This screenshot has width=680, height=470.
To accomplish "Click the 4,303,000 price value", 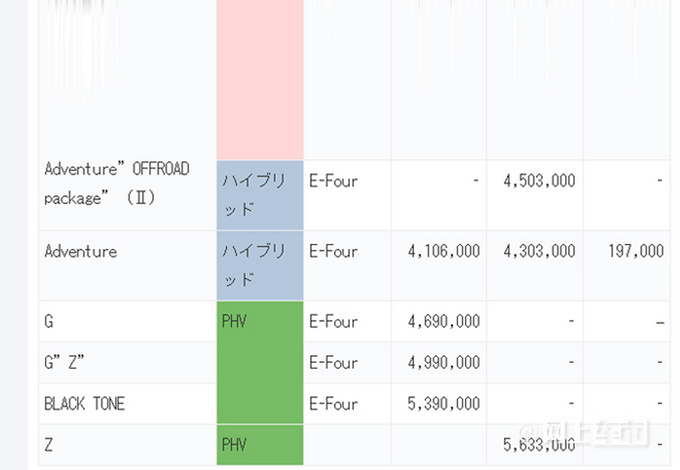I will (539, 251).
